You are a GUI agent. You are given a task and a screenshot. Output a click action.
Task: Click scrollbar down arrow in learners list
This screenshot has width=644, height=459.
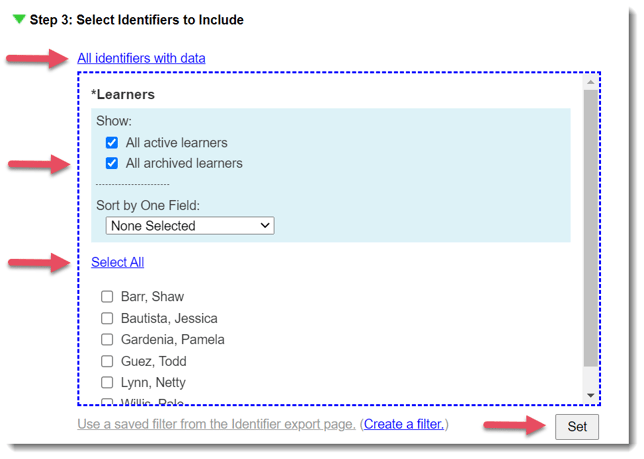[x=590, y=396]
